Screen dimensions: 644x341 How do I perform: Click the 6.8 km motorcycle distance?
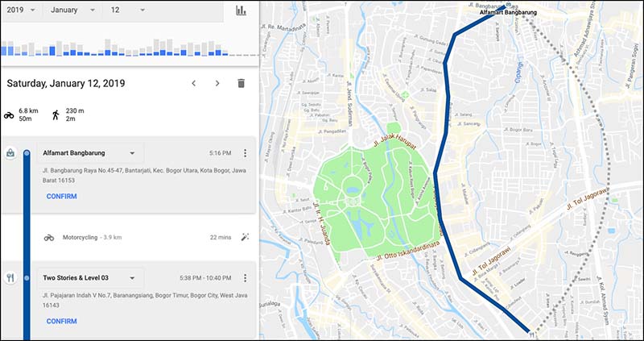coord(28,110)
